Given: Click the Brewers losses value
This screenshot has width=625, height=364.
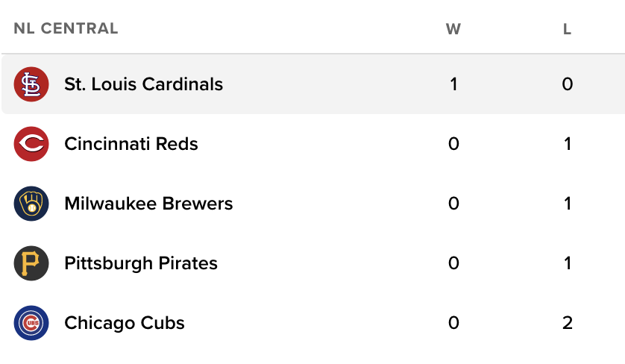Looking at the screenshot, I should pyautogui.click(x=568, y=204).
